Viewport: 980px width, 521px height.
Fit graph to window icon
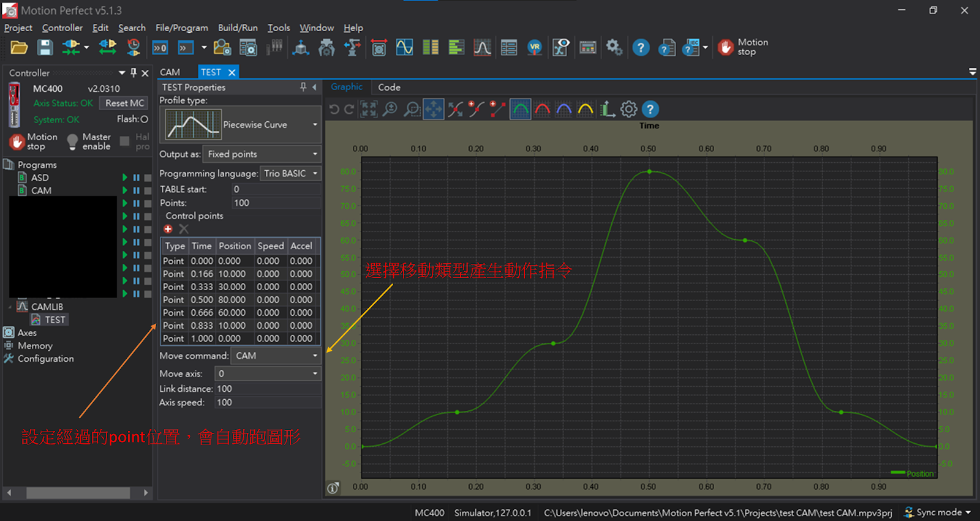369,110
